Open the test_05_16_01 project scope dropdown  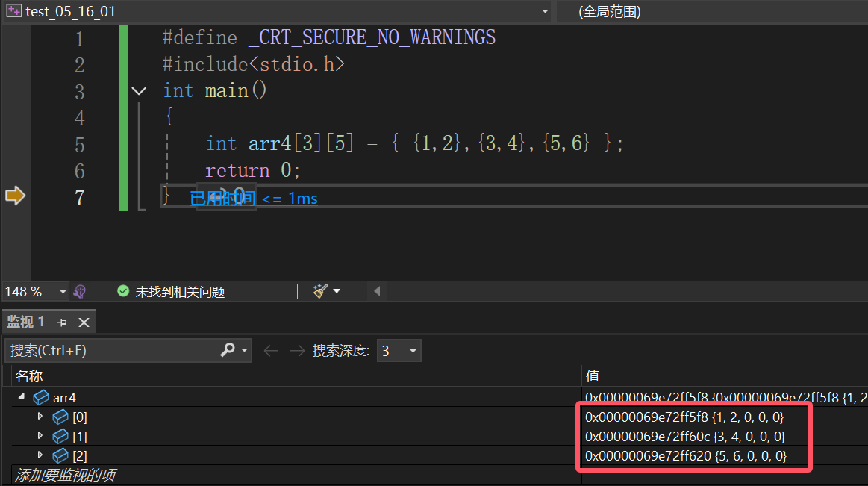click(x=545, y=12)
